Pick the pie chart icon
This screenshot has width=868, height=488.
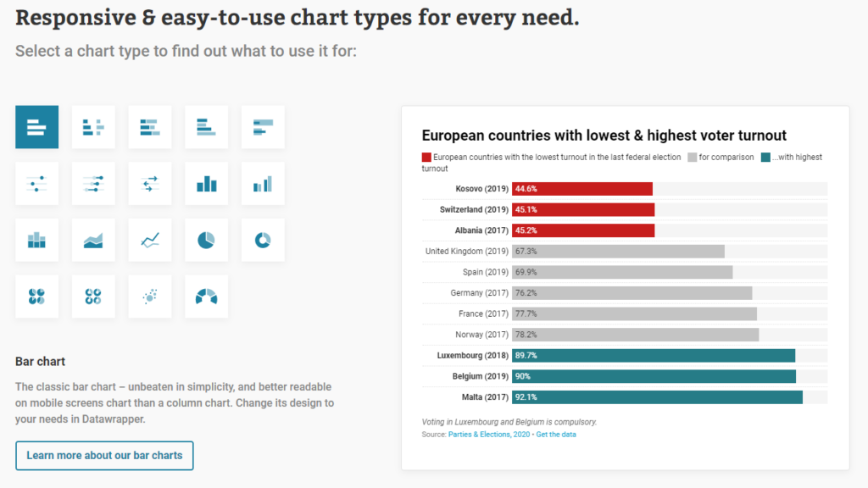pyautogui.click(x=206, y=241)
